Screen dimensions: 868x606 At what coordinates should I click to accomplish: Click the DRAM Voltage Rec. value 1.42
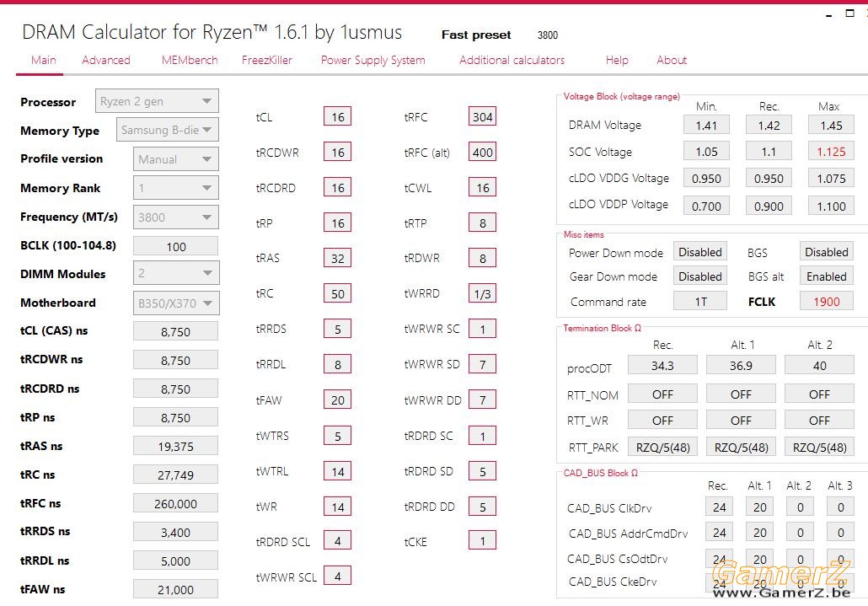769,125
